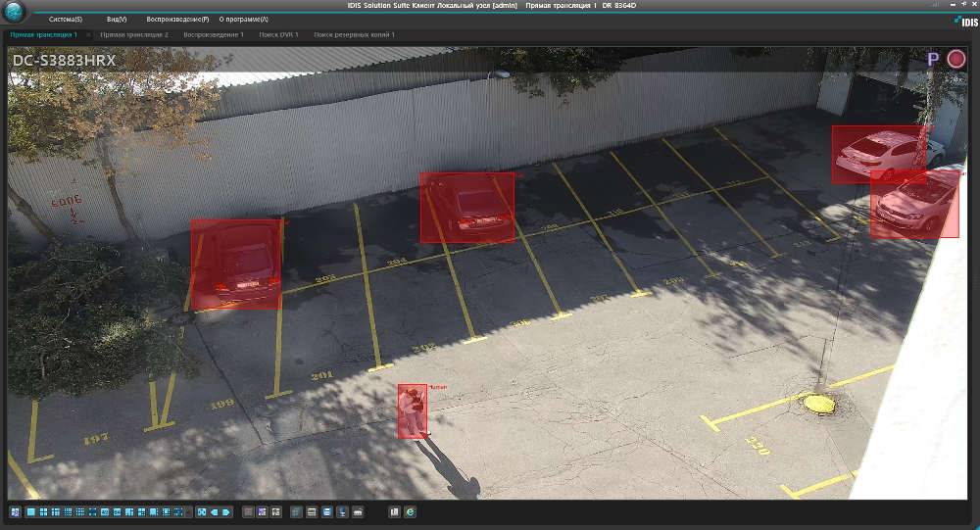This screenshot has height=530, width=980.
Task: Click the red record indicator icon
Action: click(x=956, y=59)
